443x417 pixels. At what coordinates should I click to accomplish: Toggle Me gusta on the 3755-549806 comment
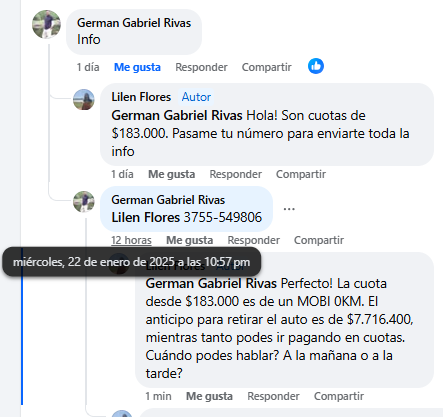coord(189,240)
